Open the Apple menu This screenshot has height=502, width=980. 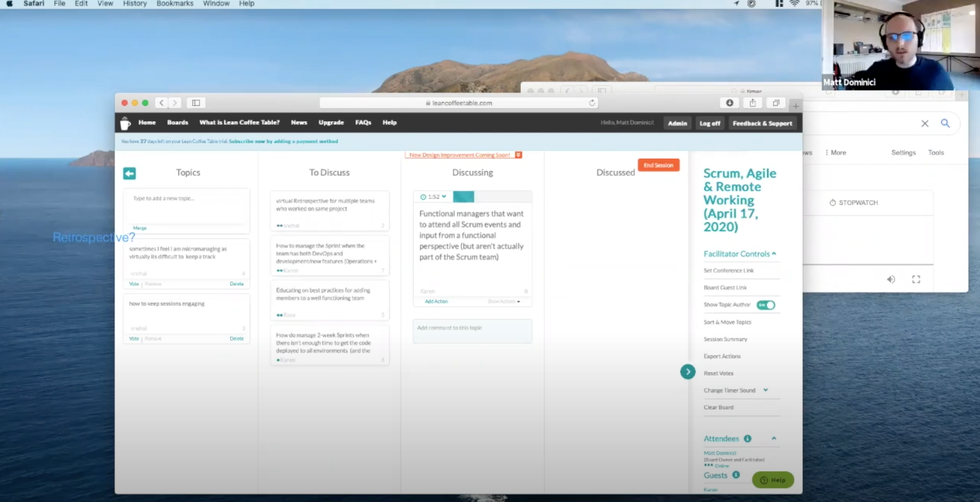[9, 4]
